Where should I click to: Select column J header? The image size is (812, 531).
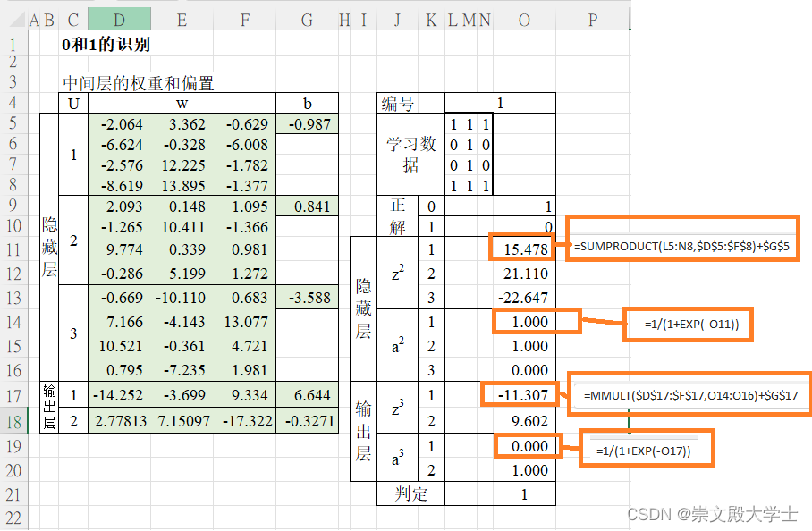(397, 20)
